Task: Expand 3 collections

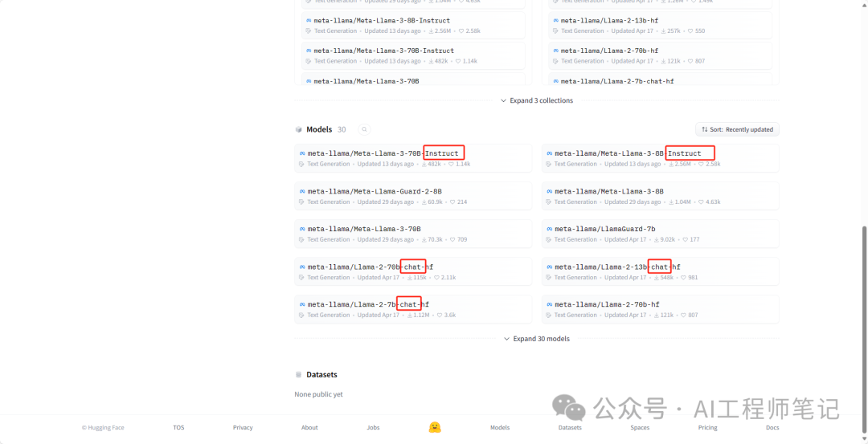Action: point(536,100)
